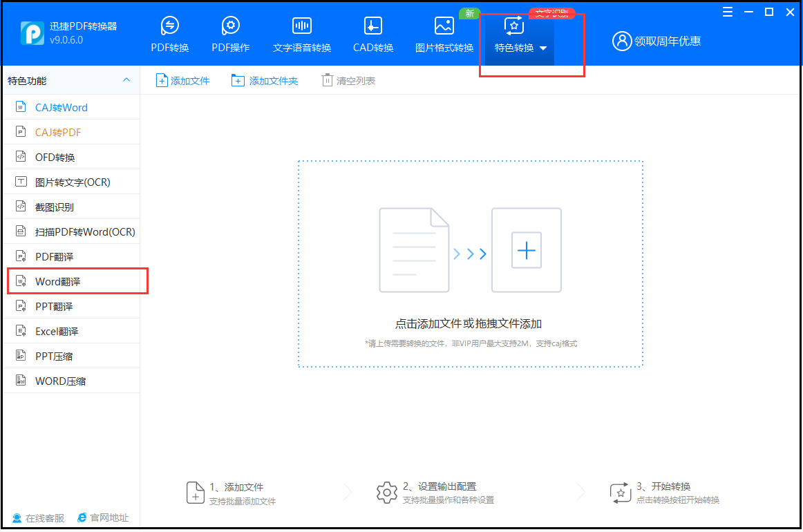This screenshot has width=803, height=532.
Task: Click the step 3 开始转换 icon
Action: pos(620,493)
